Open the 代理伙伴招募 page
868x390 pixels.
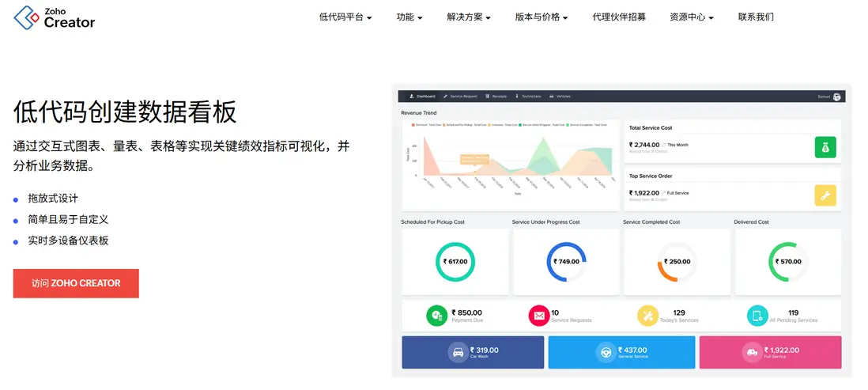tap(619, 17)
